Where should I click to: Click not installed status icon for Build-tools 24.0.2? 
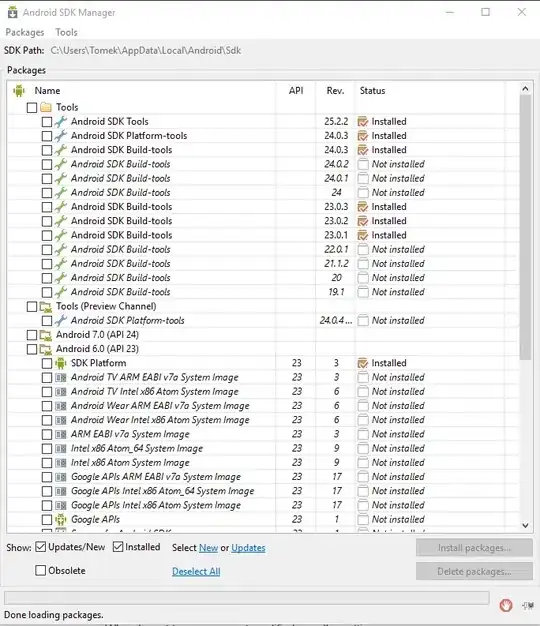[x=363, y=164]
